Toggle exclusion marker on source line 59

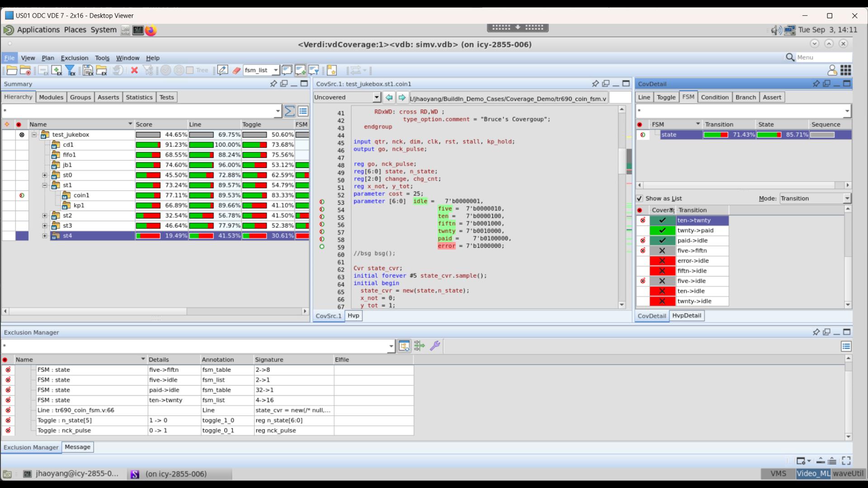[x=322, y=247]
